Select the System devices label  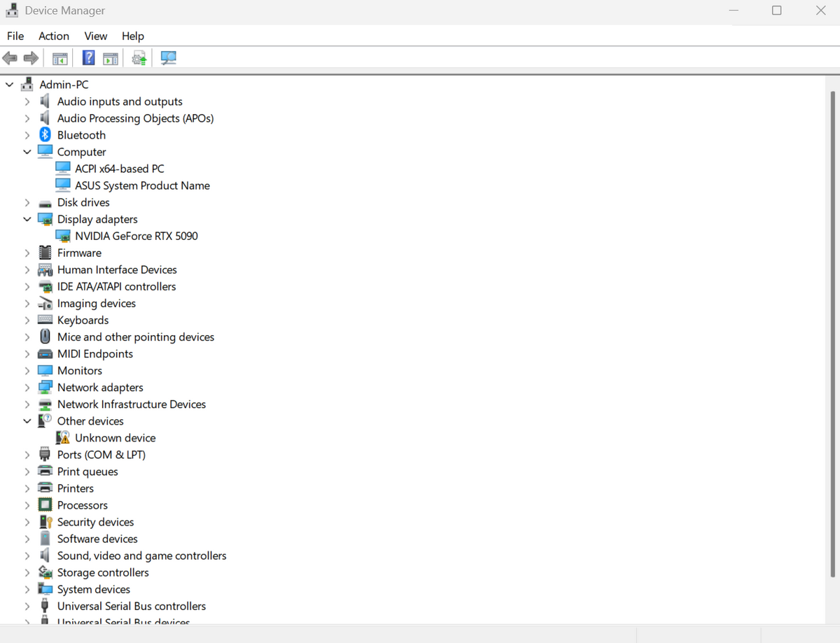[94, 589]
